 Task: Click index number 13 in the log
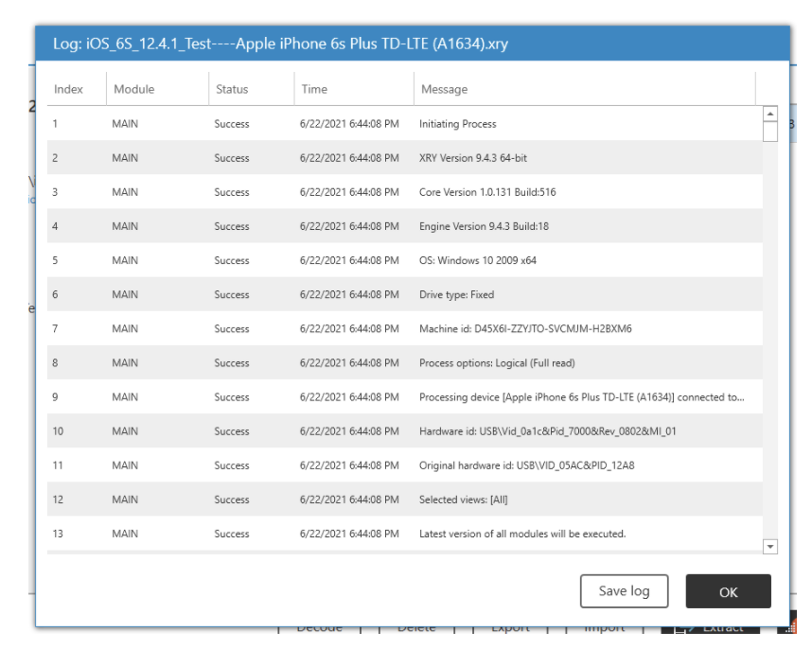(x=58, y=534)
